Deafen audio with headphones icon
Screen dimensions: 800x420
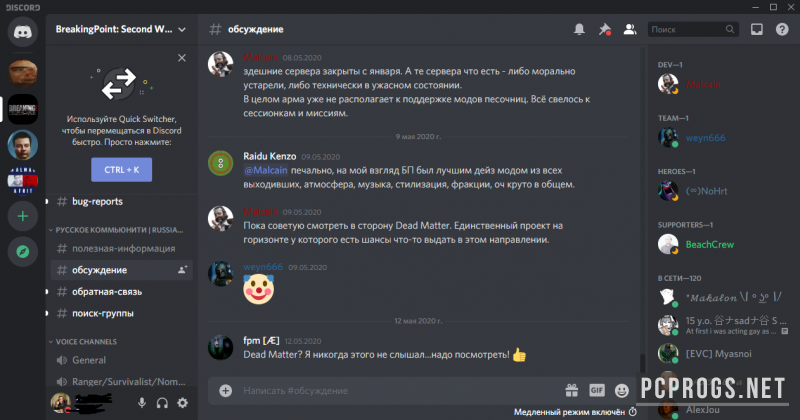(x=162, y=403)
